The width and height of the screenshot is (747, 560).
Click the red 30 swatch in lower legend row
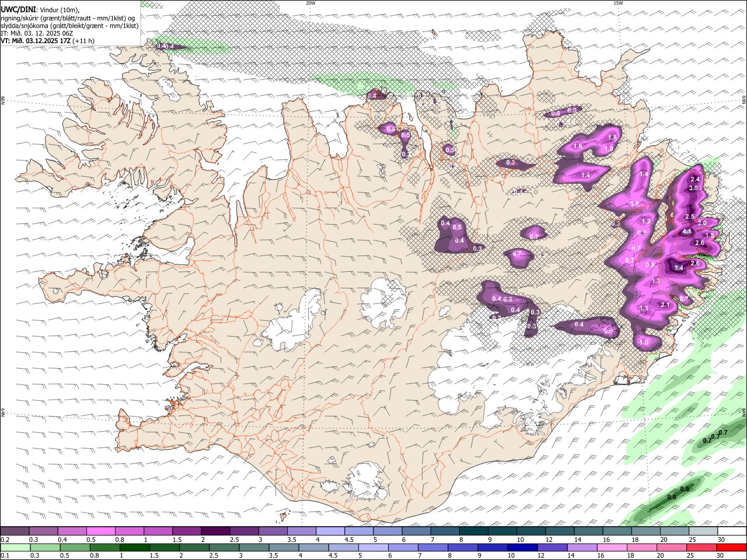732,547
